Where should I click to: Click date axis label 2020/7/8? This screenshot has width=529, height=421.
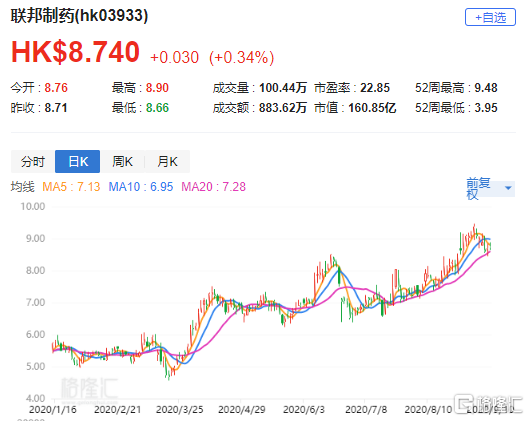pos(366,410)
